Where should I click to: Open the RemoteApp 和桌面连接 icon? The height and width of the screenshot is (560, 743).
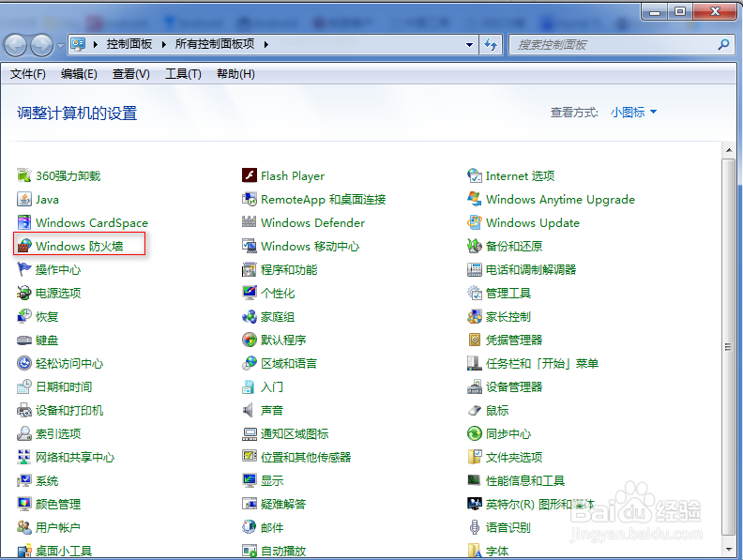click(250, 199)
